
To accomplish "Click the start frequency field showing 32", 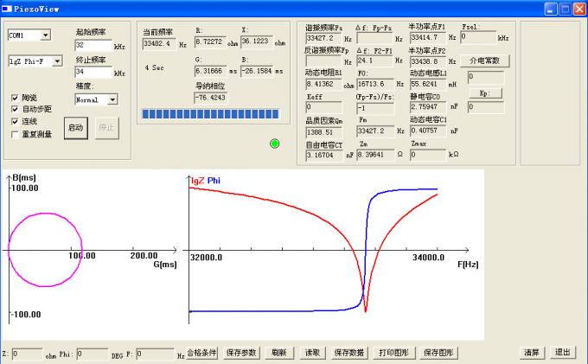I will click(x=93, y=45).
